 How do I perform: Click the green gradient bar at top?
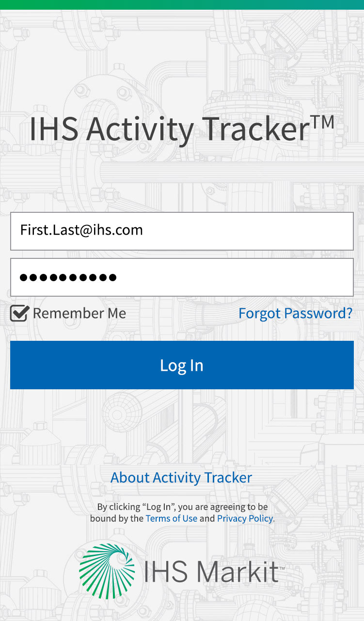coord(182,5)
